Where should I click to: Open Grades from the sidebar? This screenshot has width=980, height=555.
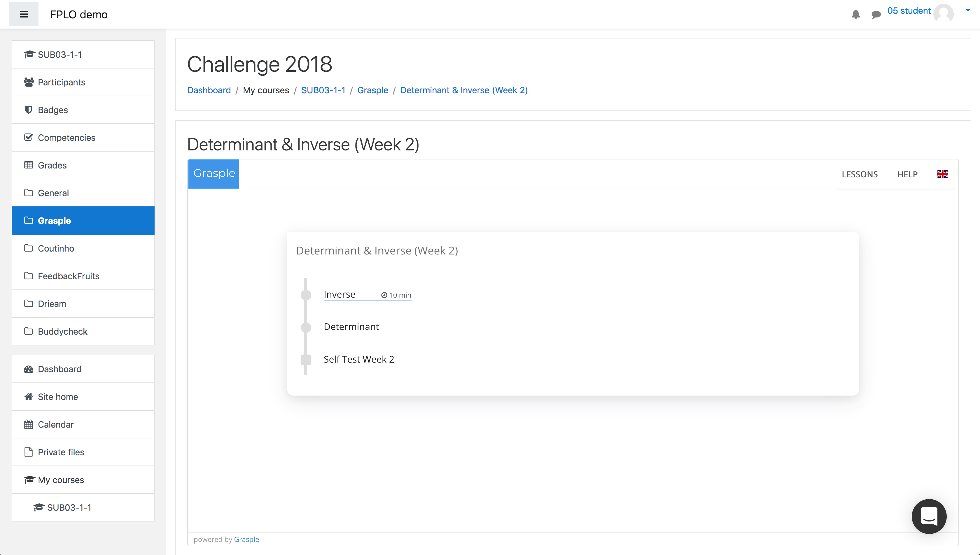tap(83, 166)
